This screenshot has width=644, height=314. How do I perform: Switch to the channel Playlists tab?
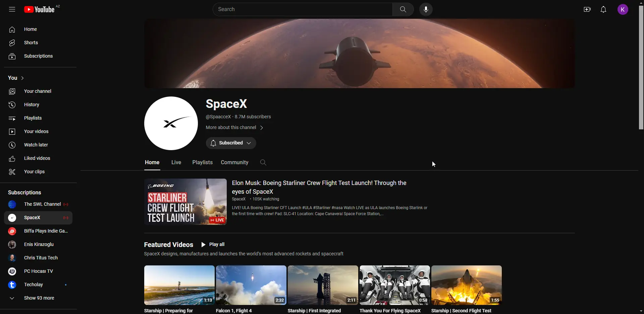coord(203,163)
